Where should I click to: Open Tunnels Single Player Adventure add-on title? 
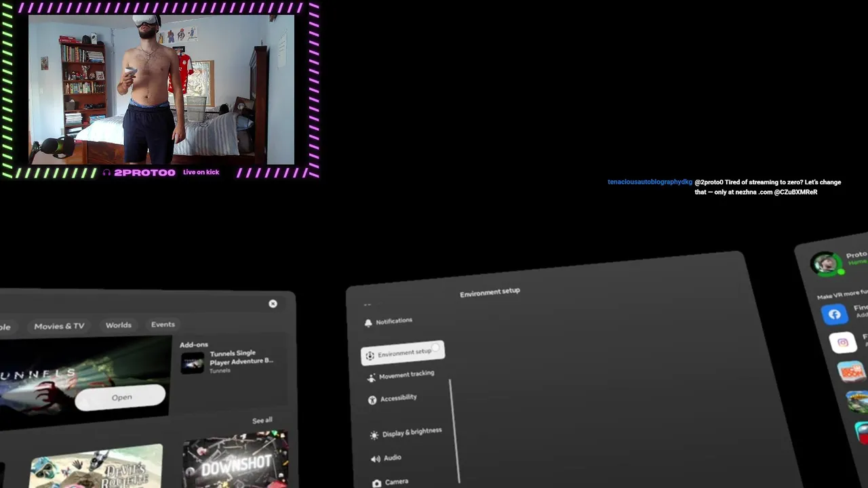pos(241,357)
